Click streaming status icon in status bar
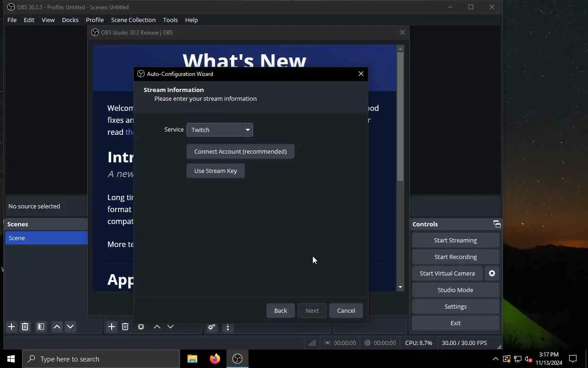Viewport: 588px width, 368px height. tap(328, 343)
